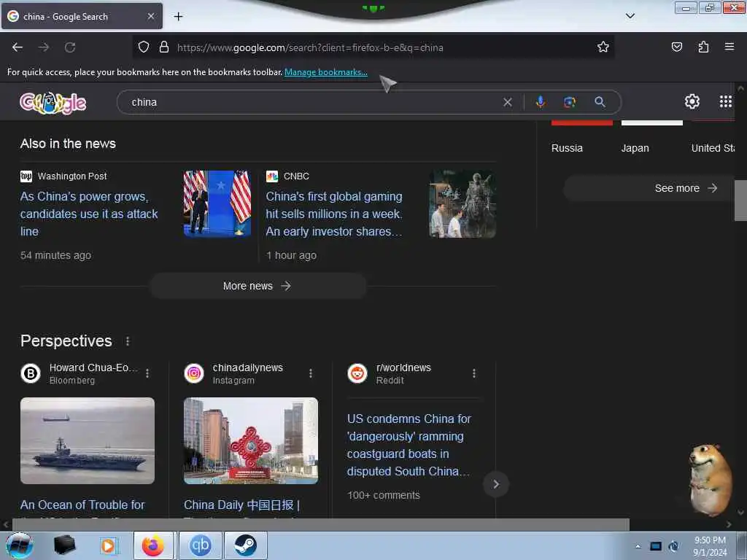Click the Instagram source icon

194,373
